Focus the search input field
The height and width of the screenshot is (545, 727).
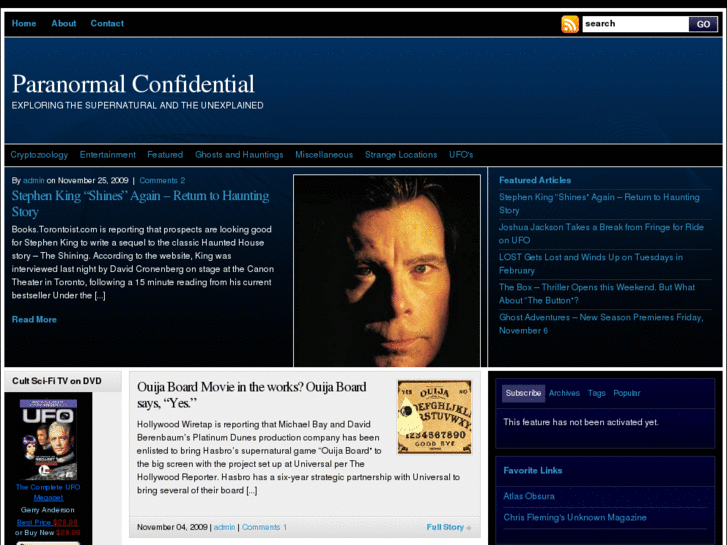635,24
